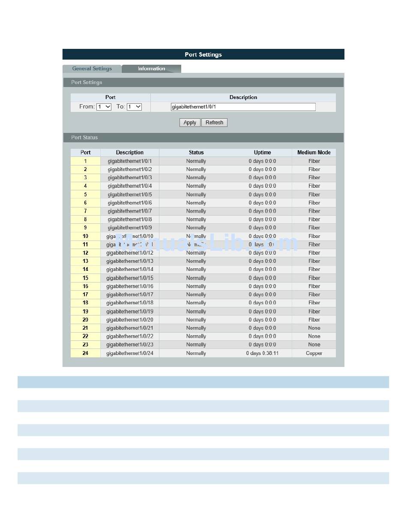Select the gigabitethernet1/0/8 description cell
The image size is (407, 532).
[x=130, y=219]
